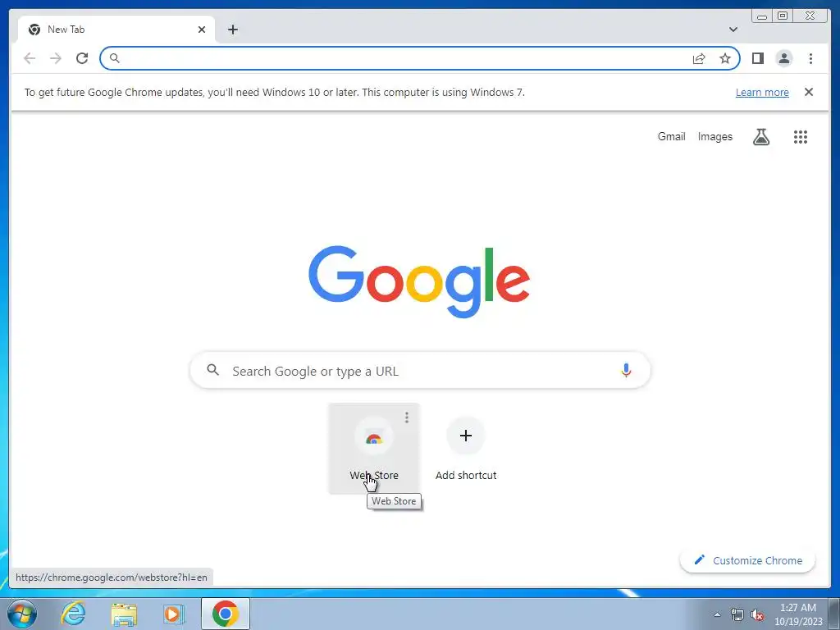
Task: Launch Internet Explorer from taskbar
Action: pos(73,614)
